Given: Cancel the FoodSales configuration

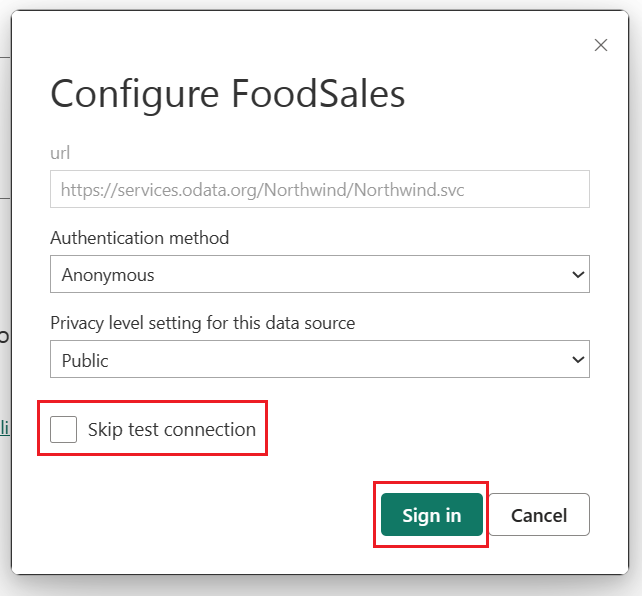Looking at the screenshot, I should [539, 515].
